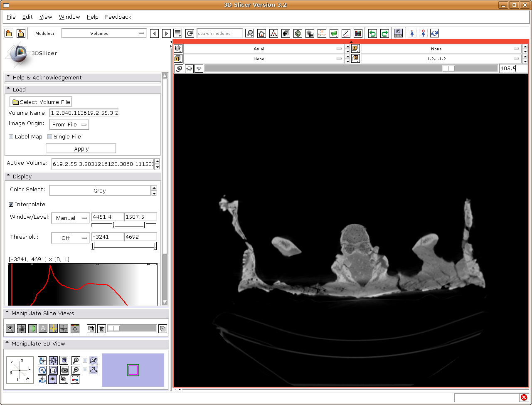The width and height of the screenshot is (532, 405).
Task: Open the Modules dropdown showing Volumes
Action: [104, 33]
